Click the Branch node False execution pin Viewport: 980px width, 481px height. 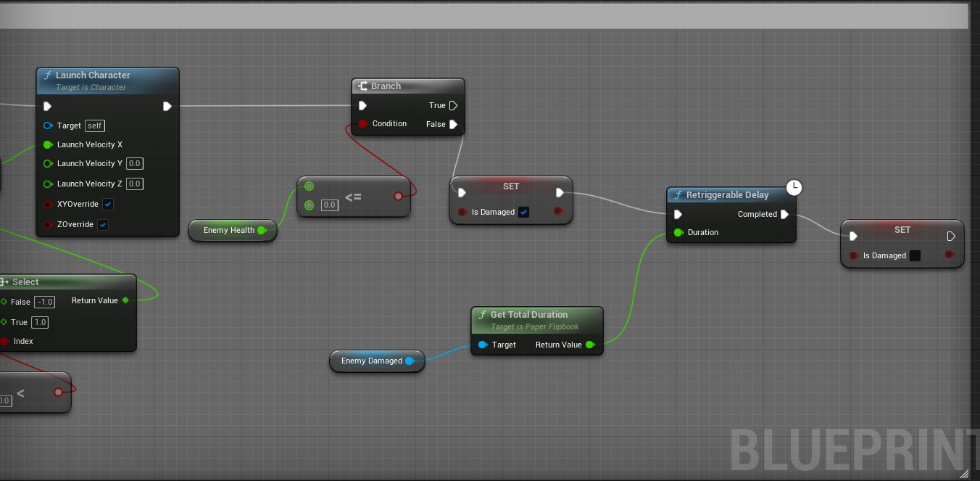click(x=453, y=125)
